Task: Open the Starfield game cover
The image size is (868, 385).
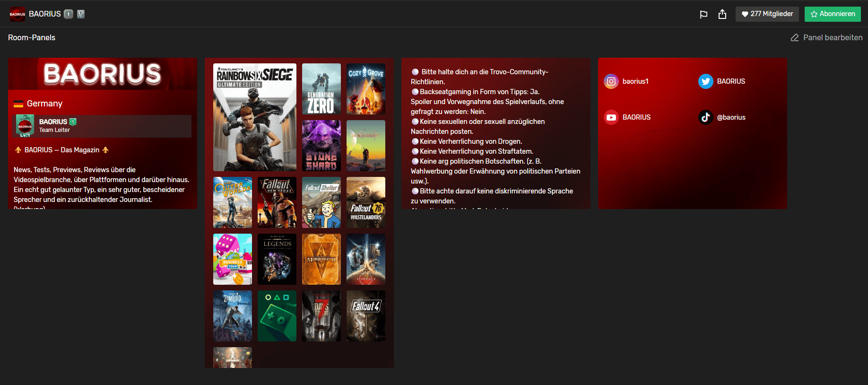Action: [x=366, y=259]
